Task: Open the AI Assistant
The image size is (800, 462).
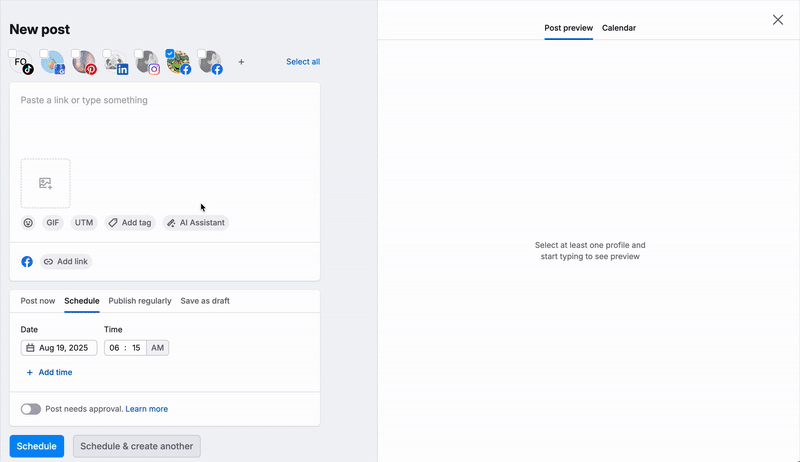Action: tap(196, 223)
